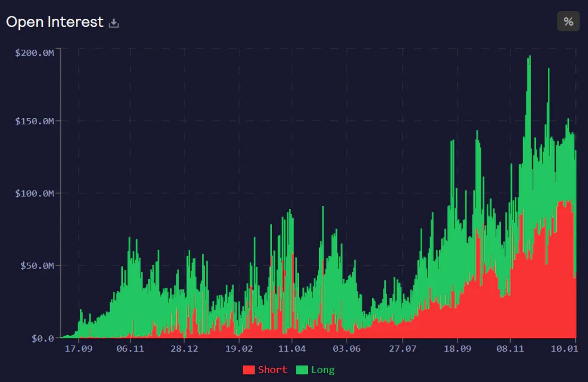Pick the 19.02 date axis label

click(239, 349)
